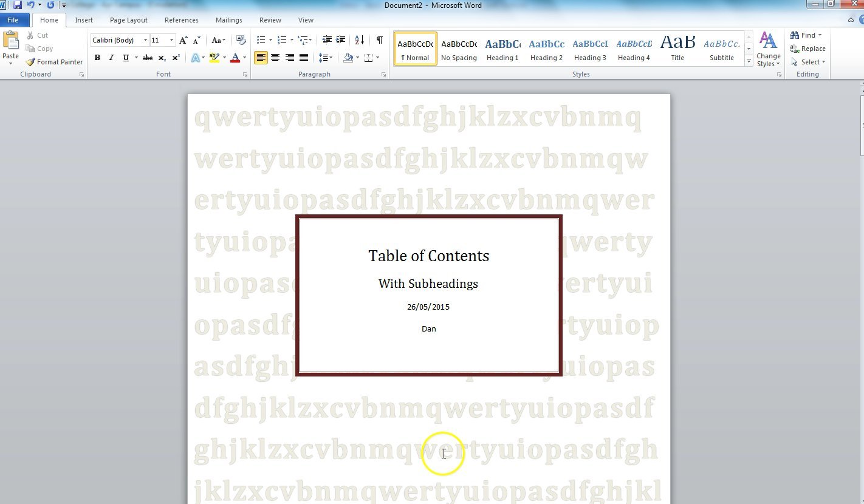Enable justify alignment
This screenshot has height=504, width=864.
(x=304, y=58)
